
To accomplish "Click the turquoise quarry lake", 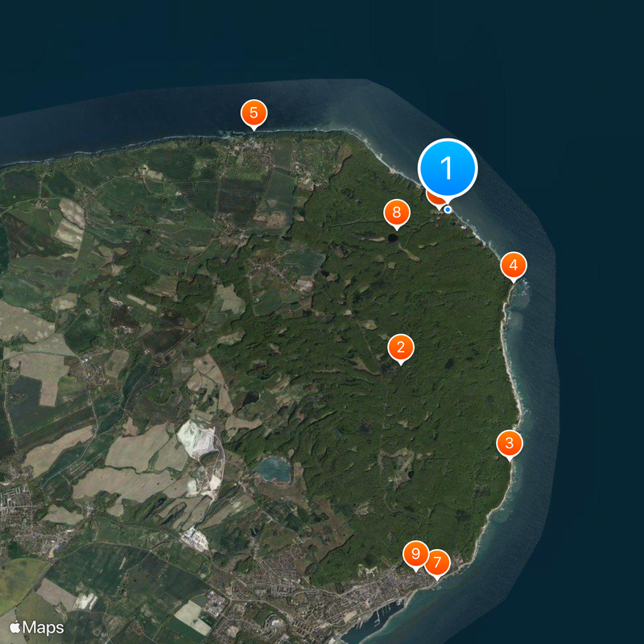I will tap(273, 469).
